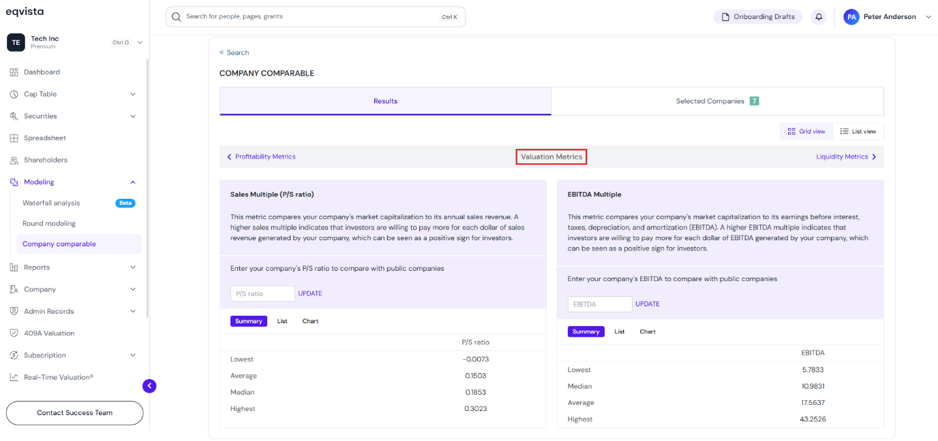
Task: Switch to List view
Action: click(x=858, y=132)
